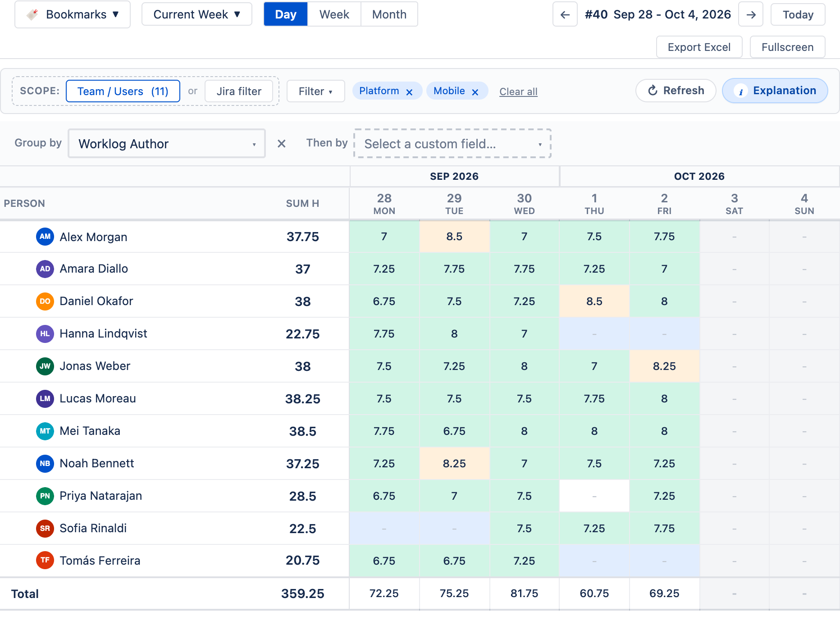Viewport: 840px width, 621px height.
Task: Go to next week with right arrow
Action: click(751, 14)
